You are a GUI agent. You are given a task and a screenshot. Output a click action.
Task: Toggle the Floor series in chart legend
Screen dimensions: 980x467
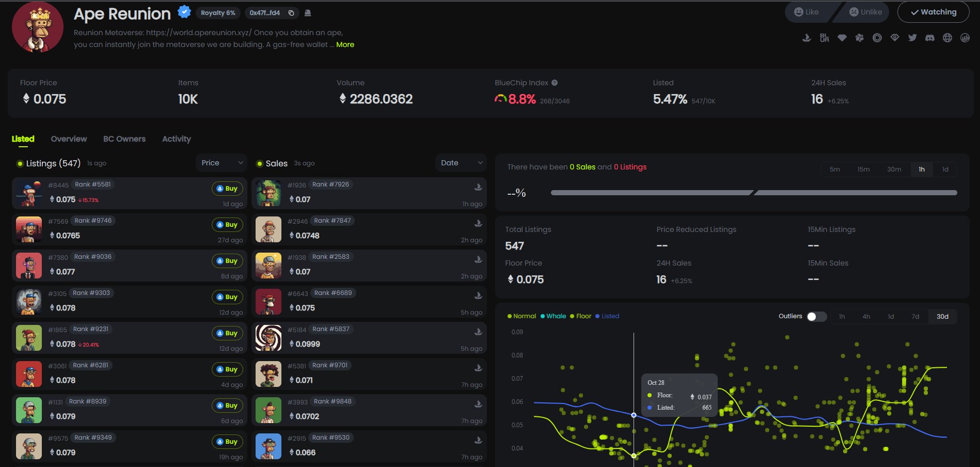click(x=581, y=316)
